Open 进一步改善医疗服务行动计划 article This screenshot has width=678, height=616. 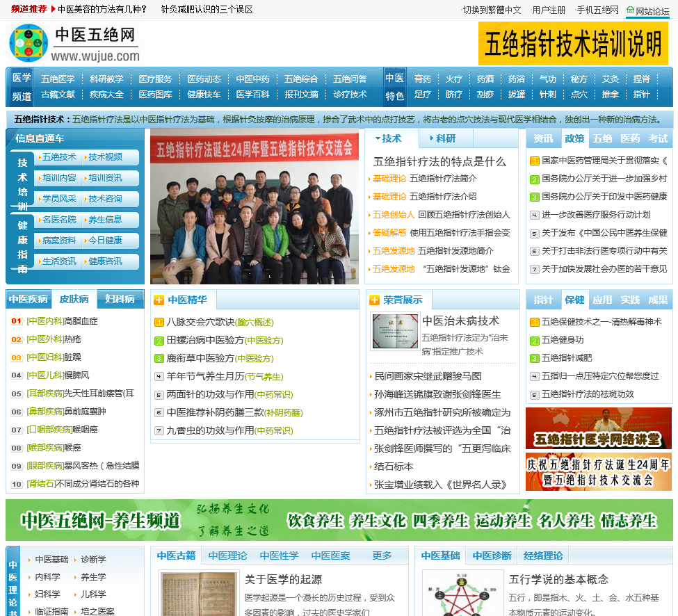tap(596, 215)
